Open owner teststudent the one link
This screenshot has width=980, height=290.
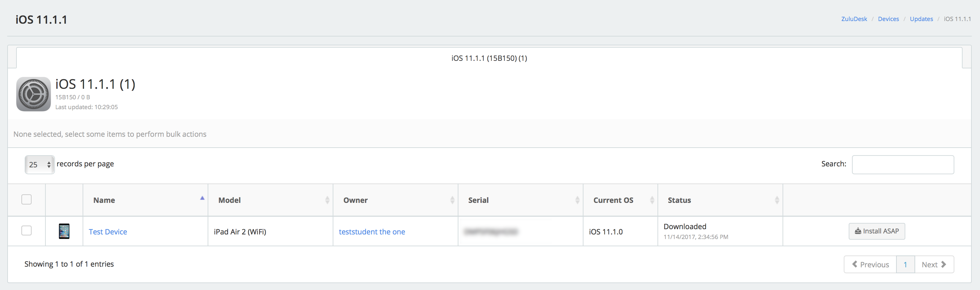[x=372, y=232]
